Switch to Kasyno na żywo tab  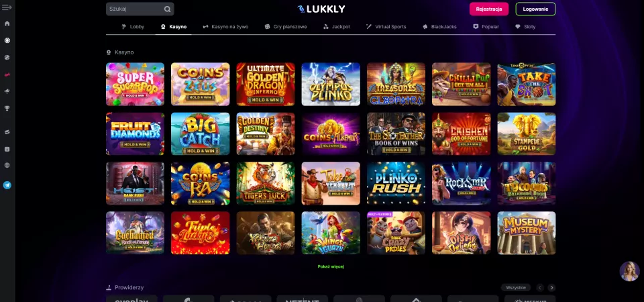coord(225,27)
